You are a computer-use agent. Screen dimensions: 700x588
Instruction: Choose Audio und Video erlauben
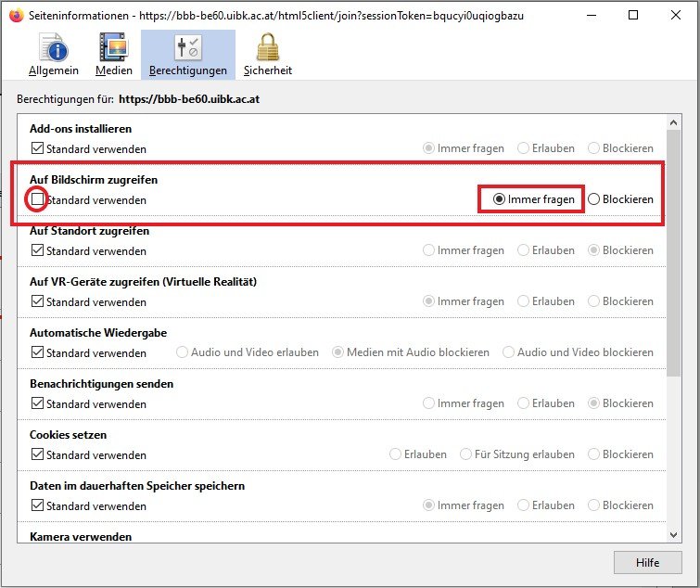[x=182, y=352]
